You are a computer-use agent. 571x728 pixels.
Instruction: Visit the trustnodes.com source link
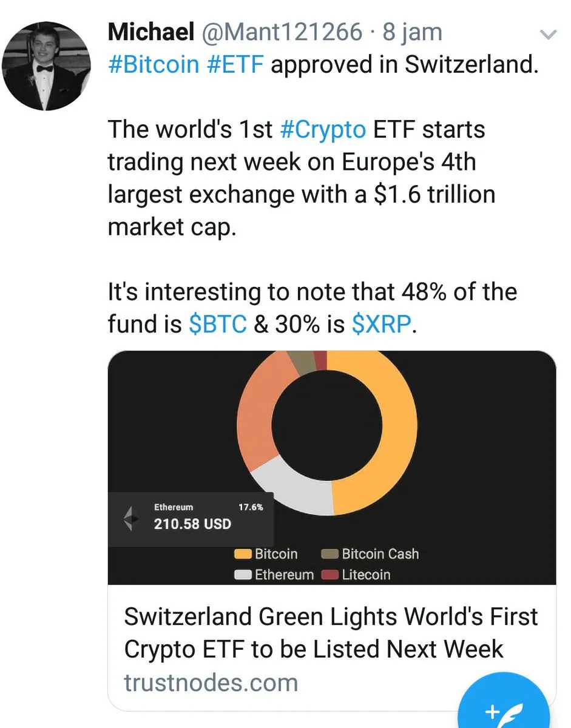[x=211, y=683]
